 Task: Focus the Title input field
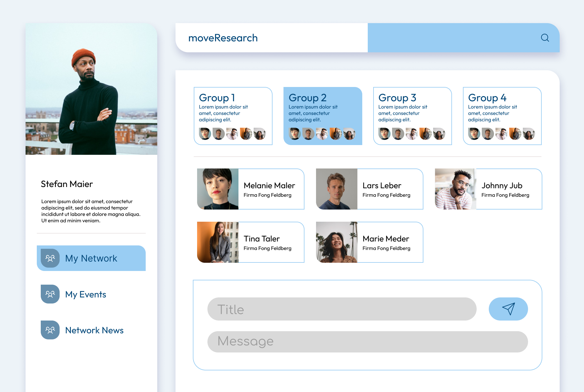point(342,309)
